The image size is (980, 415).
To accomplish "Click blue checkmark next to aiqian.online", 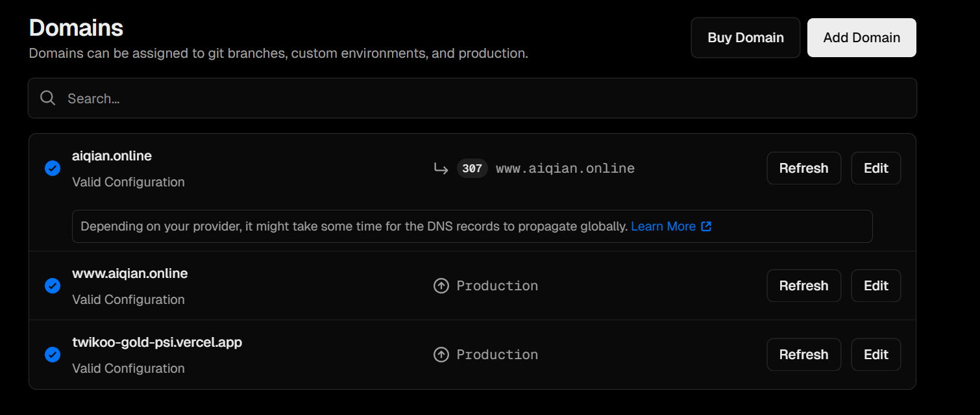I will coord(53,169).
